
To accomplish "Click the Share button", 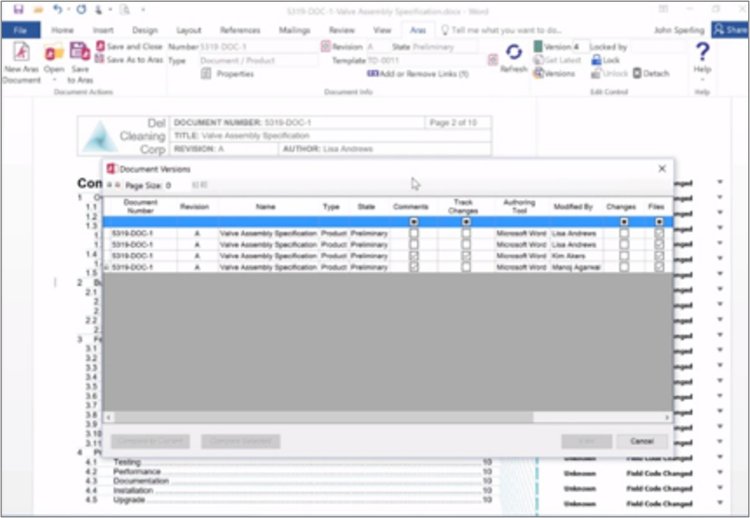I will [730, 30].
